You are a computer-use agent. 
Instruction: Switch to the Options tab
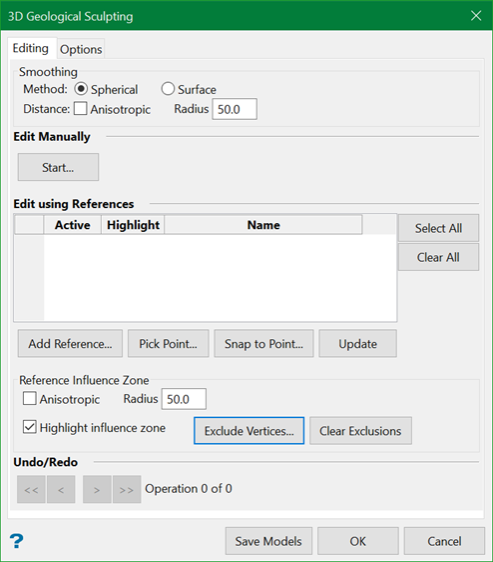[81, 49]
